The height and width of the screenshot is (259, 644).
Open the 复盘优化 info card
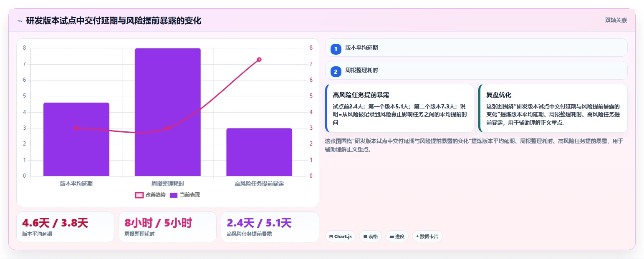coord(553,108)
